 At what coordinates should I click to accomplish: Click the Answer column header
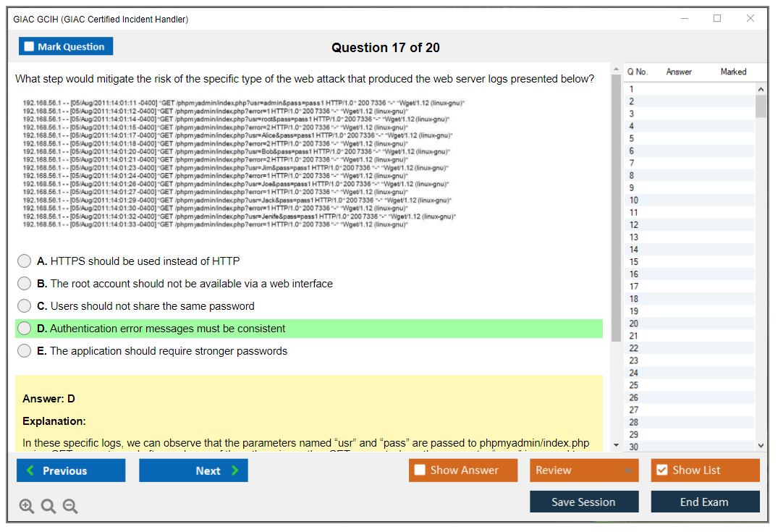point(679,72)
